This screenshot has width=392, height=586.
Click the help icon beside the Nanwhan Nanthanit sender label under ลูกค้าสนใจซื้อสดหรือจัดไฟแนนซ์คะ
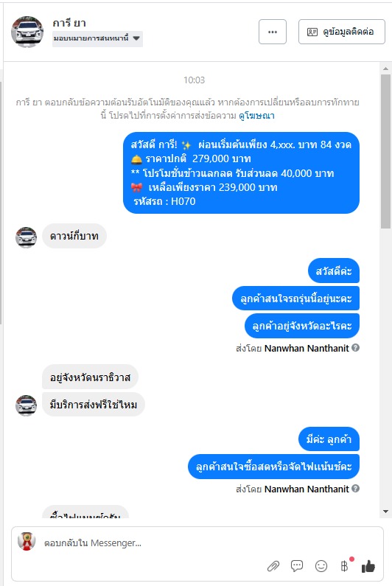click(356, 488)
